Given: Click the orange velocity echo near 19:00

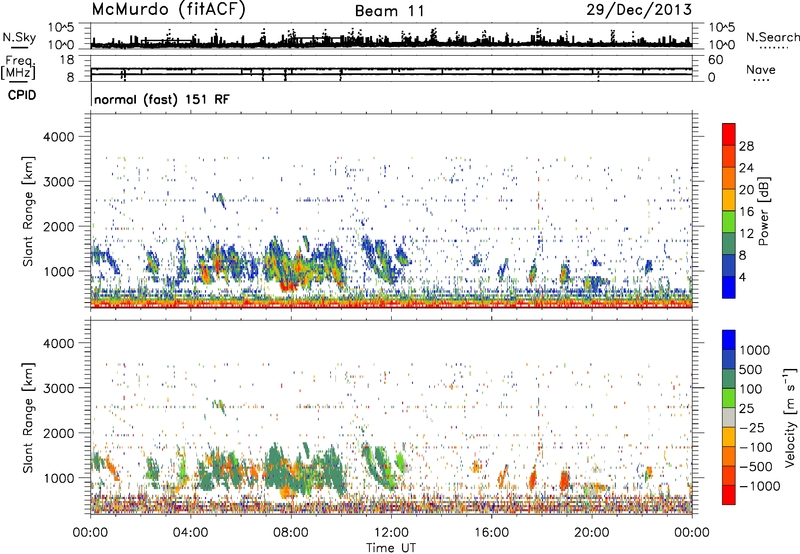Looking at the screenshot, I should coord(564,480).
